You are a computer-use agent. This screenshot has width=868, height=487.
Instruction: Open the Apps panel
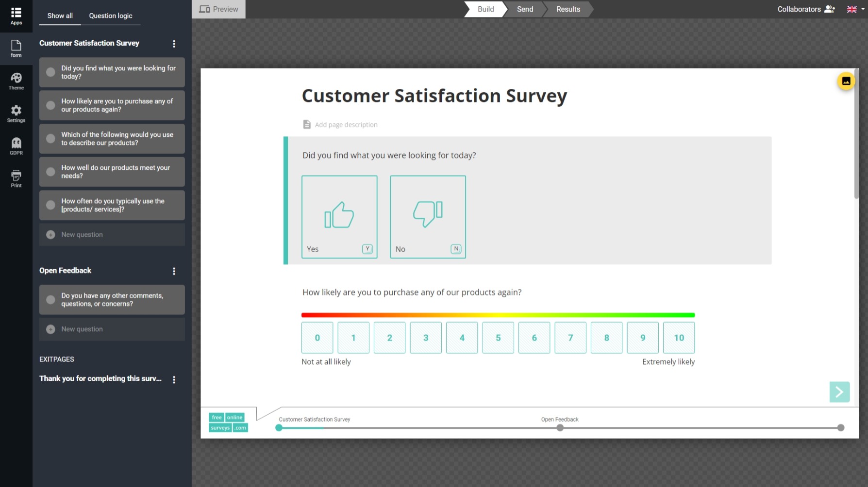(16, 14)
